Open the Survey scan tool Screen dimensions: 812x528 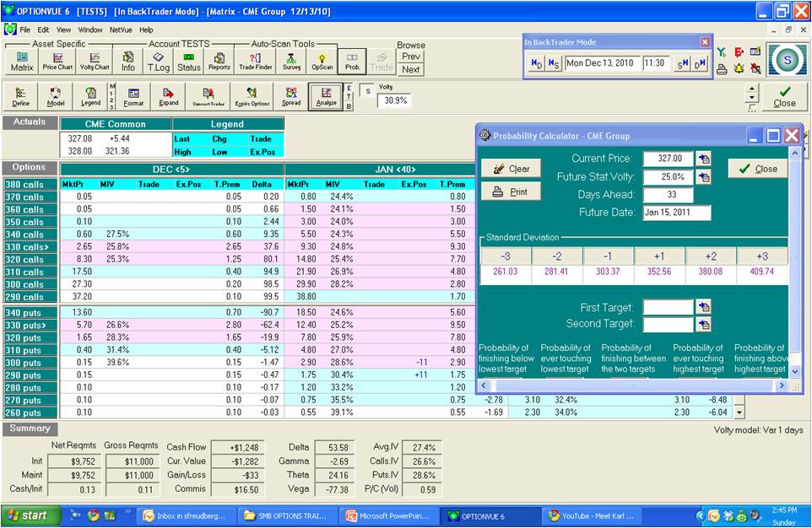coord(291,62)
